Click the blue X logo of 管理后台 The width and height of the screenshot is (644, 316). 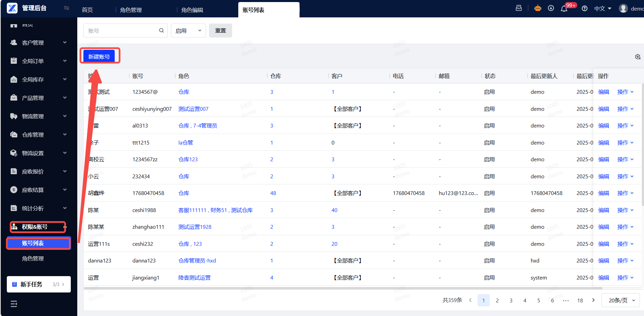[12, 8]
